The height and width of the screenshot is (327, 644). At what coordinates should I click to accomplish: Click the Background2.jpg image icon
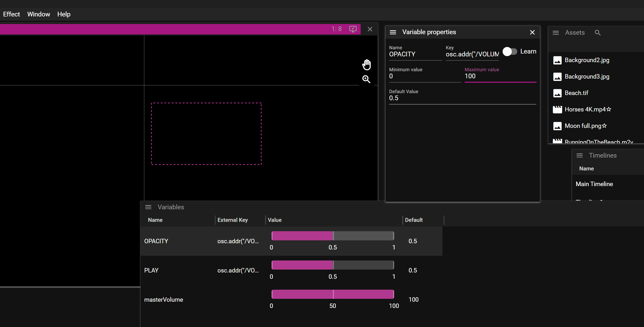[x=557, y=60]
